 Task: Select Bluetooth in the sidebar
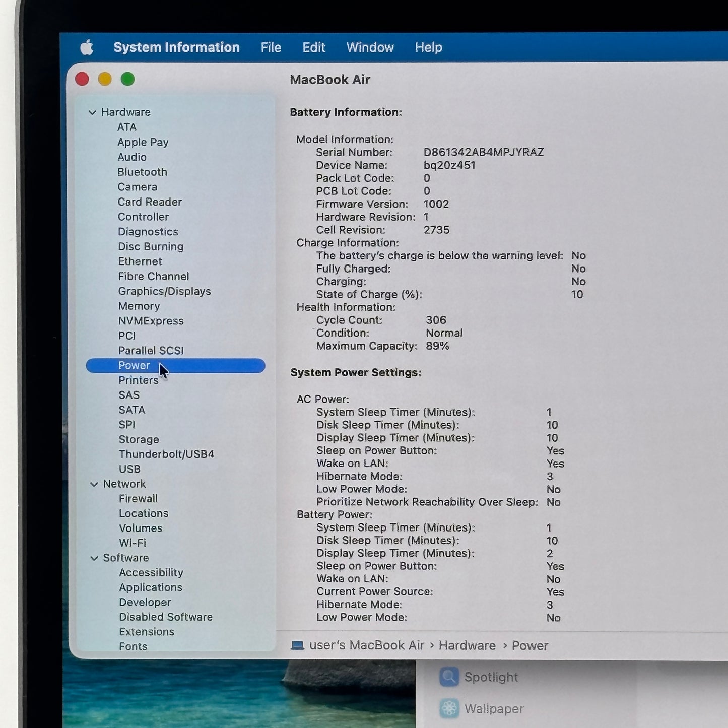point(142,172)
